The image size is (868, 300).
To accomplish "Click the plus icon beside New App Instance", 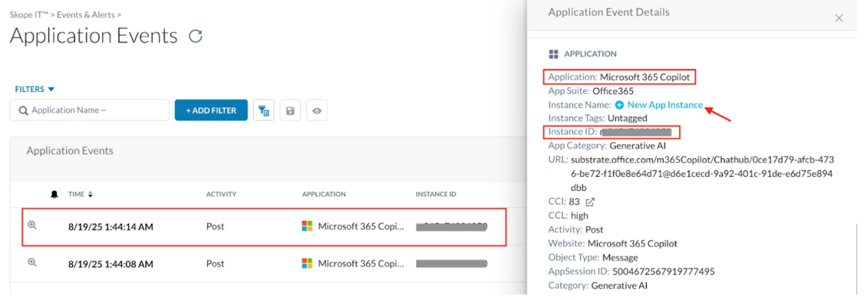I will coord(619,105).
